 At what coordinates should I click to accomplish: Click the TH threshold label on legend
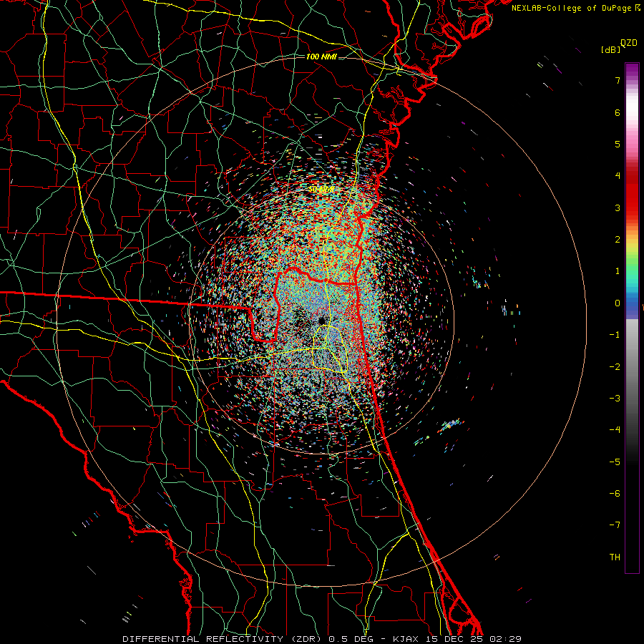615,557
